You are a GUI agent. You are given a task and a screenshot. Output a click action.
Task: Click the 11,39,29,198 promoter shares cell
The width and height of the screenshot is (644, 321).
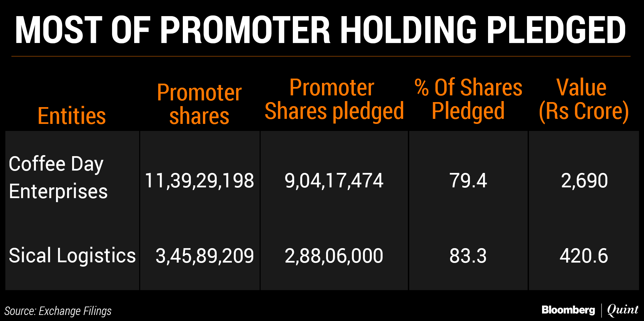(199, 181)
